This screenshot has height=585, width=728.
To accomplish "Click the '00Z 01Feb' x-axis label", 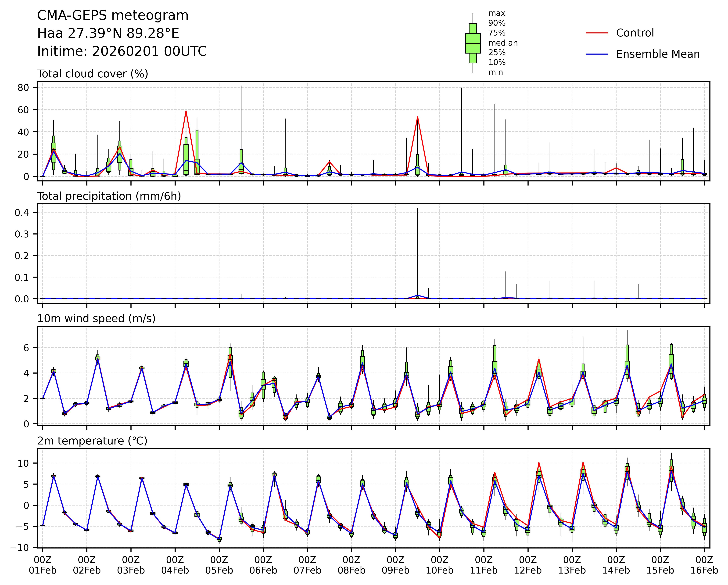I will (43, 565).
